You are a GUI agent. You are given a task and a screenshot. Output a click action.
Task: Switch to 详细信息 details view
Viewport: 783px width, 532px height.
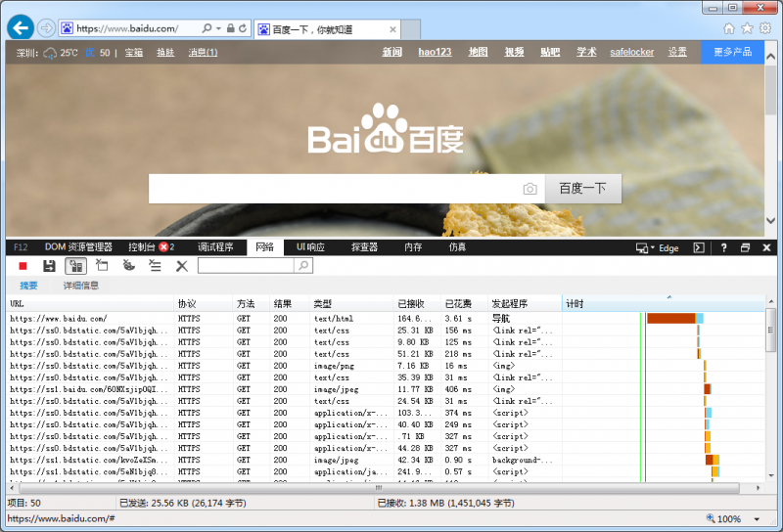tap(80, 286)
